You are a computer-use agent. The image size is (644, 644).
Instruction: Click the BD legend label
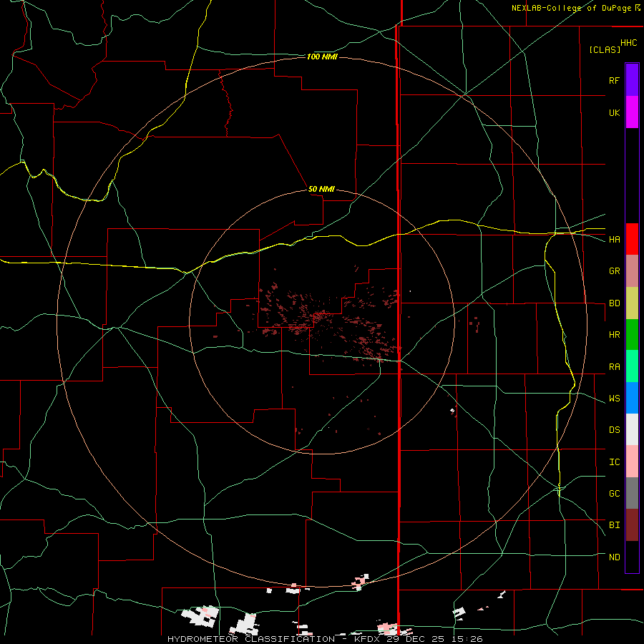pos(614,303)
